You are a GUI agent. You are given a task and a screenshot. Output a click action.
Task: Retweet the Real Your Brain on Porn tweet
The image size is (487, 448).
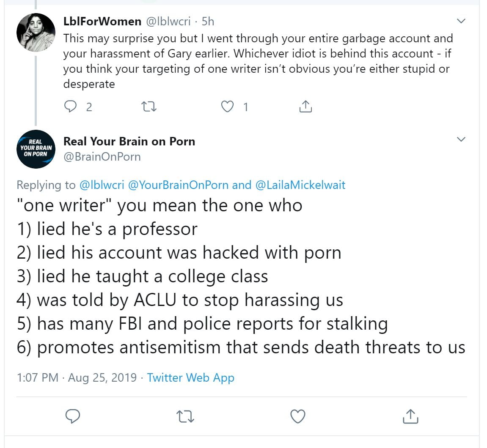(185, 416)
